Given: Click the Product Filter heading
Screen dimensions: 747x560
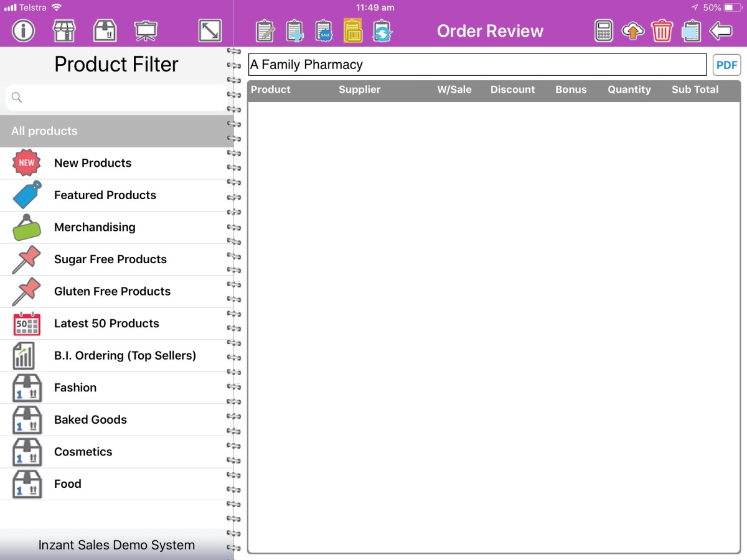Looking at the screenshot, I should coord(116,64).
